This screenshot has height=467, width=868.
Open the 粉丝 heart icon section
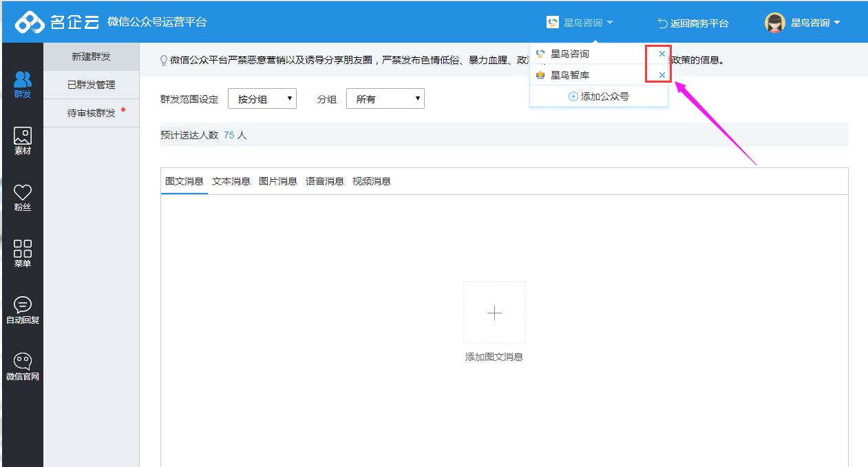pyautogui.click(x=22, y=197)
